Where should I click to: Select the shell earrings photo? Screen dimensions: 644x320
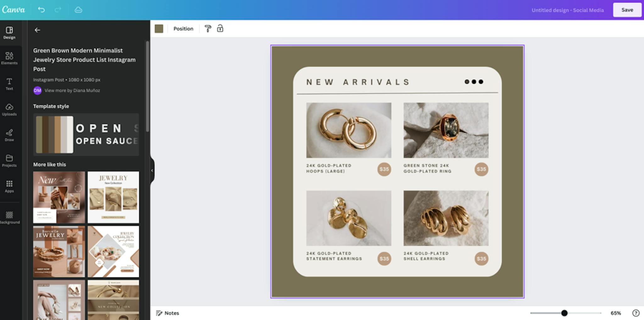coord(446,218)
